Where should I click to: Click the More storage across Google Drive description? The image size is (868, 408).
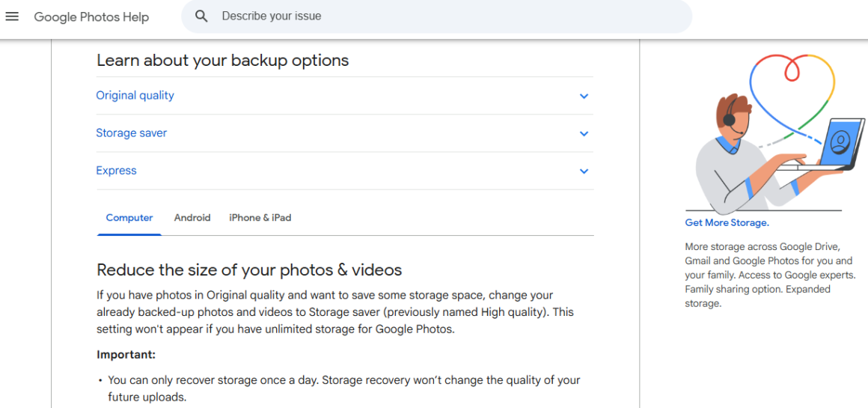tap(770, 275)
